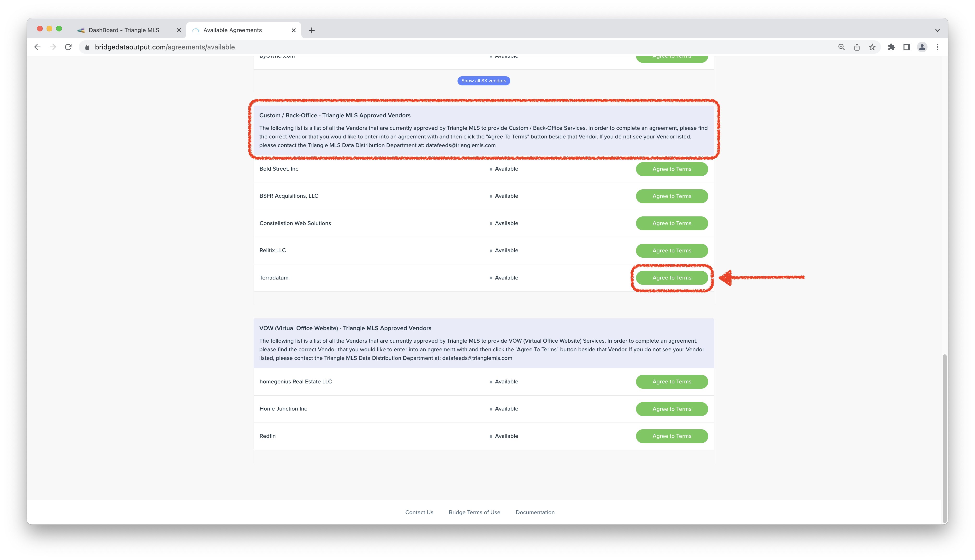Agree to Terms for Home Junction Inc
975x560 pixels.
point(671,409)
